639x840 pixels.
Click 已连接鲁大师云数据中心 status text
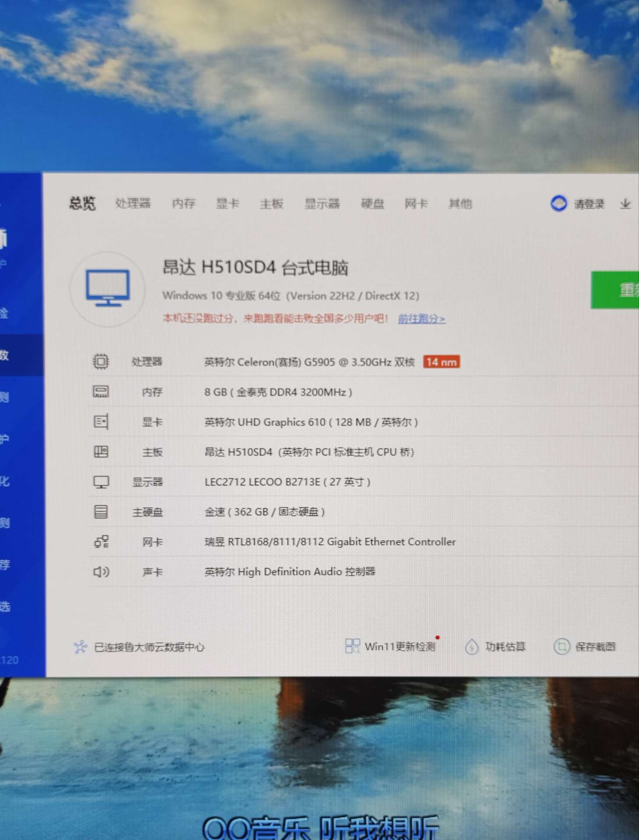pos(149,647)
